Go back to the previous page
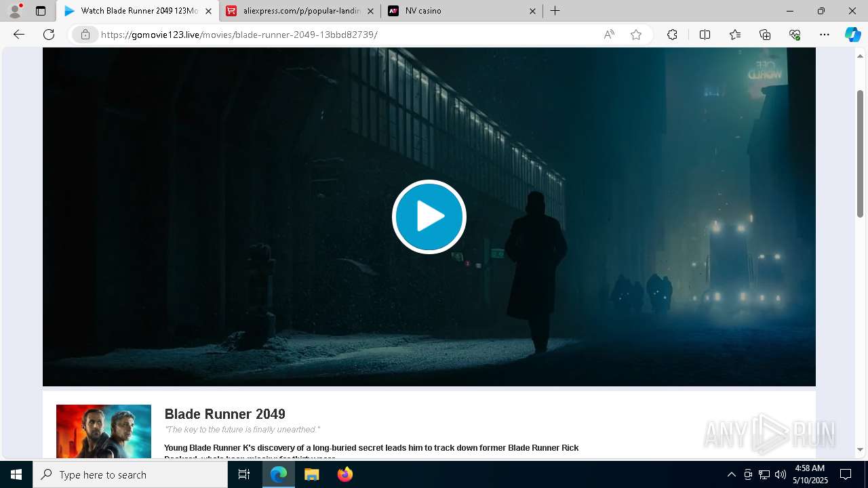Screen dimensions: 868x488 click(19, 35)
